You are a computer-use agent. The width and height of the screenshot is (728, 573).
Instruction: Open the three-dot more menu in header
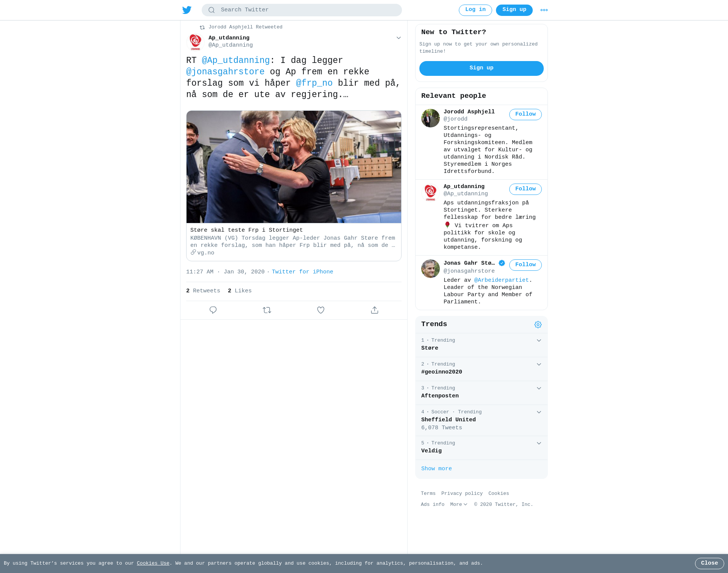coord(544,10)
